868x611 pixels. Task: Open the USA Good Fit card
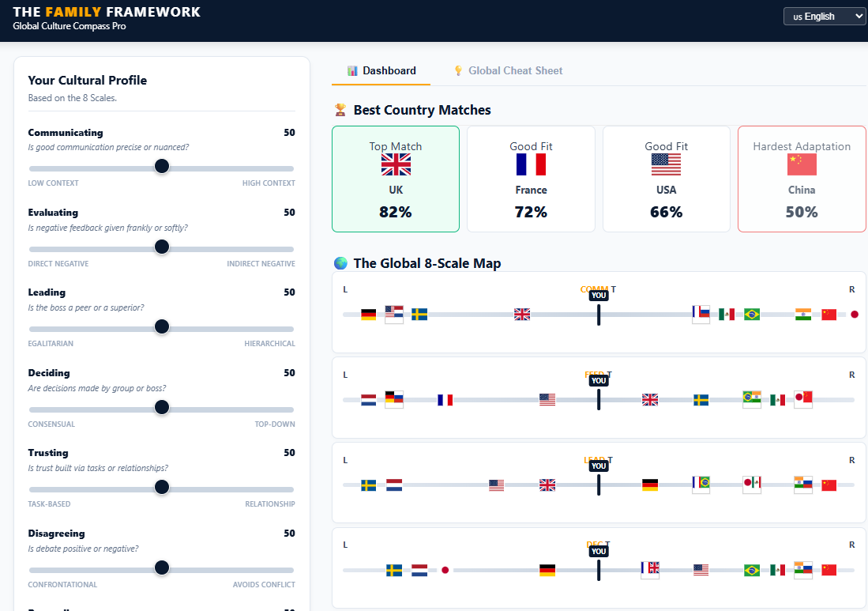click(666, 179)
